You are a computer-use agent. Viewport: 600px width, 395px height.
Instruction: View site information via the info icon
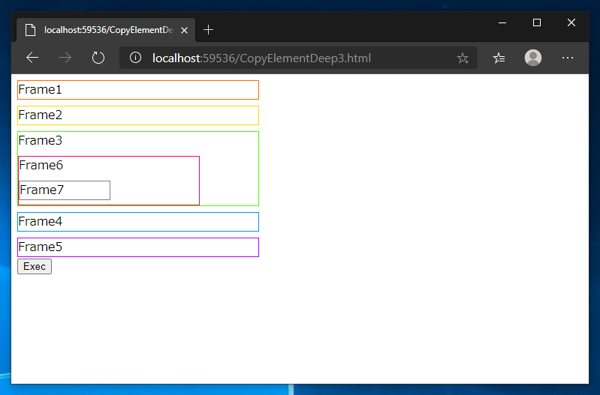tap(135, 58)
